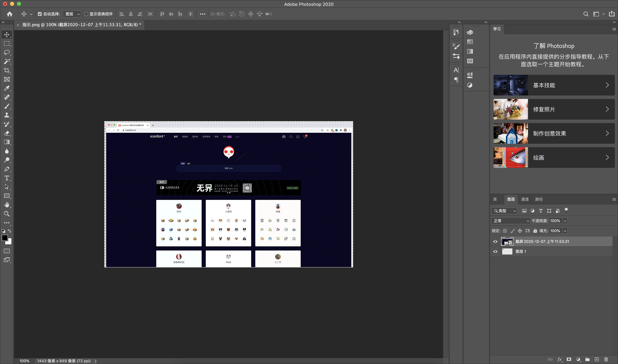Enable Show Transform Controls (显示变换控件) checkbox
618x364 pixels.
coord(86,14)
